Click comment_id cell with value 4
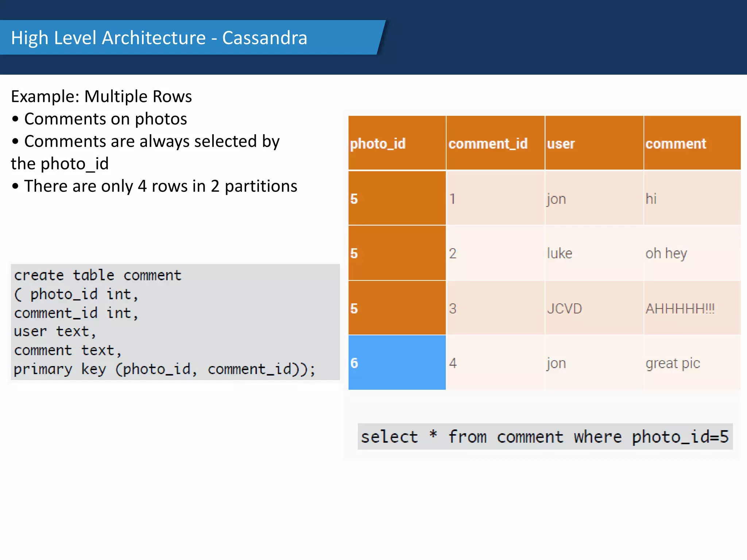The height and width of the screenshot is (560, 747). (x=453, y=363)
